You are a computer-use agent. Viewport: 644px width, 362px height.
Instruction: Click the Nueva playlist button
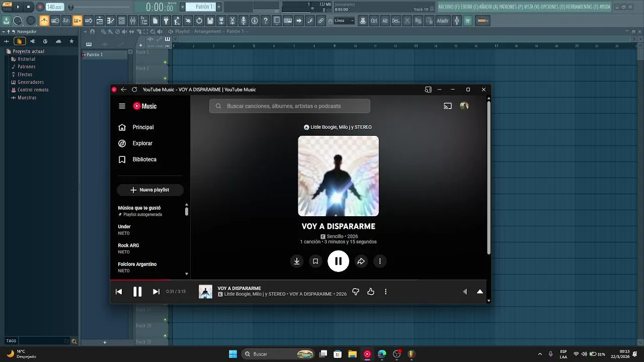click(150, 190)
